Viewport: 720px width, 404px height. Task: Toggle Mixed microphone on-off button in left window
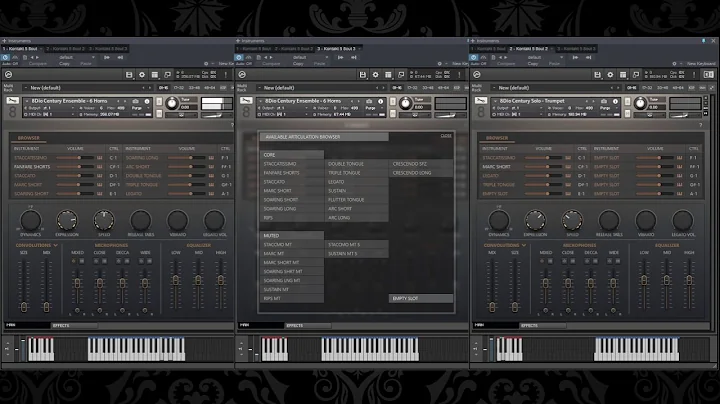point(73,261)
